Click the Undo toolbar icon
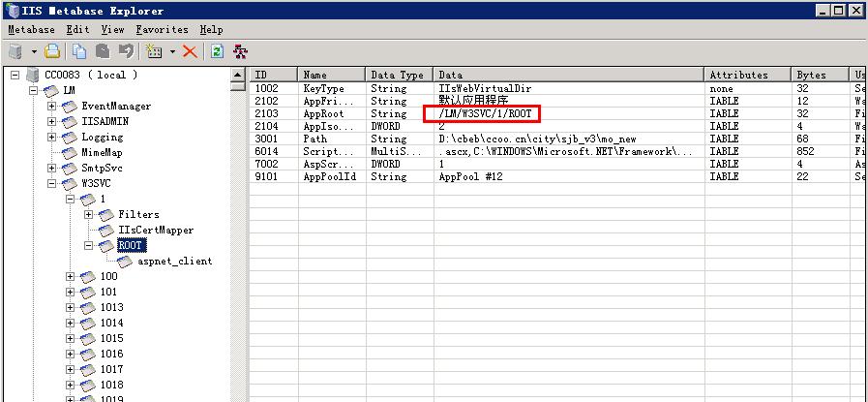The width and height of the screenshot is (868, 402). tap(126, 51)
